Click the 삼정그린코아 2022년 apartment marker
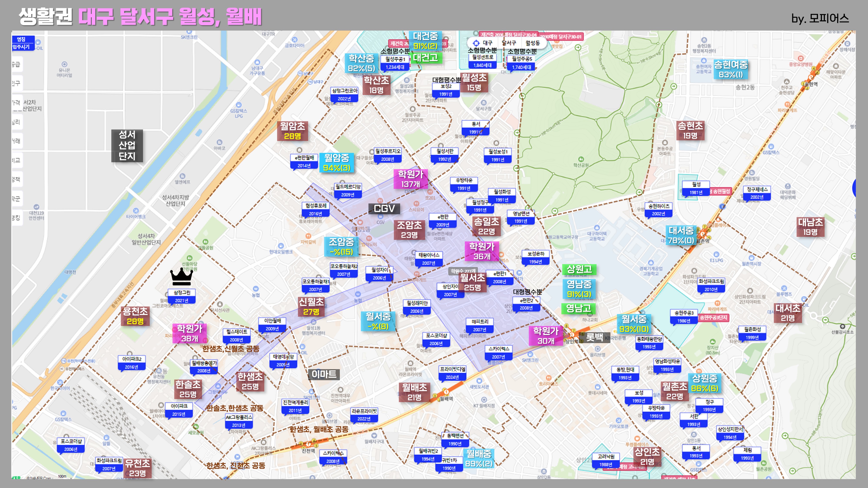Screen dimensions: 868x488 tap(344, 95)
